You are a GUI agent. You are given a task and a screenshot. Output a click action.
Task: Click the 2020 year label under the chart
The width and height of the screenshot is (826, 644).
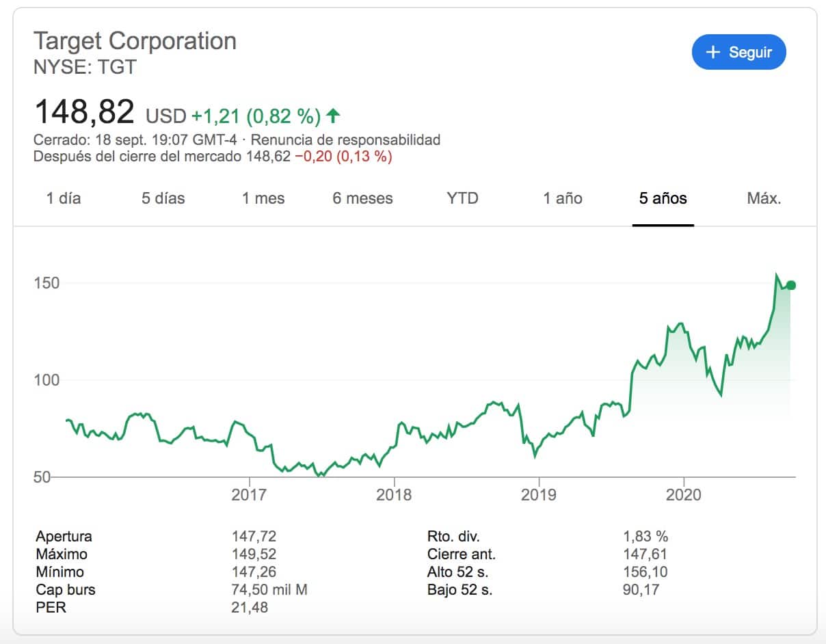684,494
